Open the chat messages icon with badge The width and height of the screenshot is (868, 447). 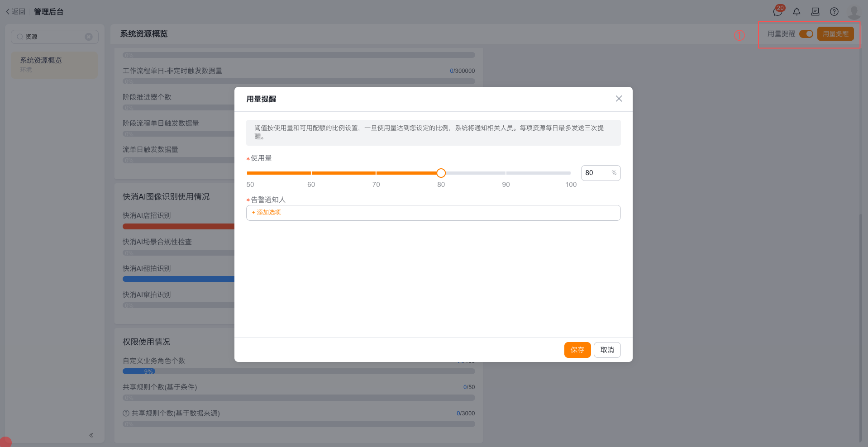coord(777,12)
